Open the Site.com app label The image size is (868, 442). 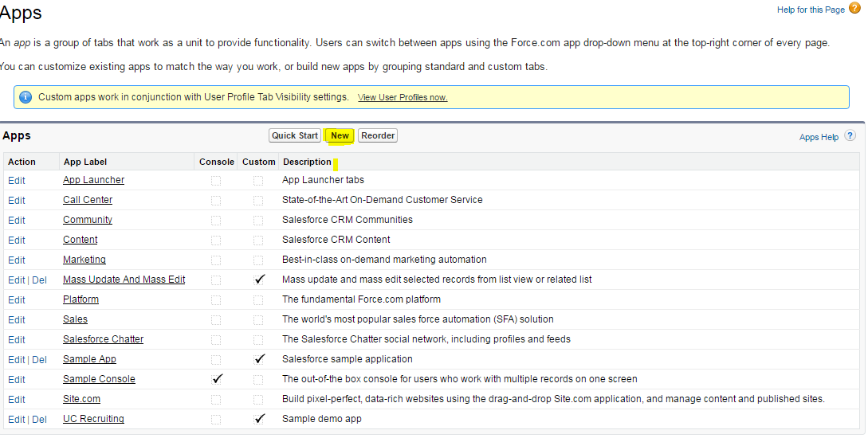click(81, 399)
